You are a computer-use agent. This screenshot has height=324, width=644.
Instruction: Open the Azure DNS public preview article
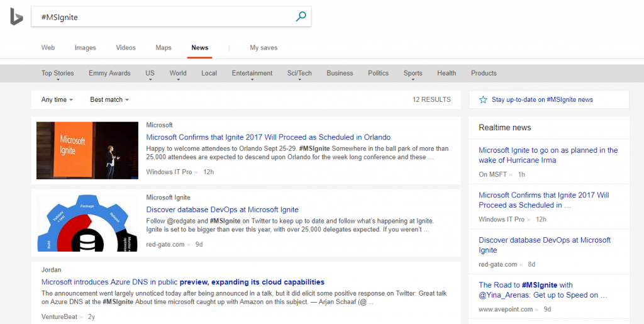pyautogui.click(x=183, y=282)
